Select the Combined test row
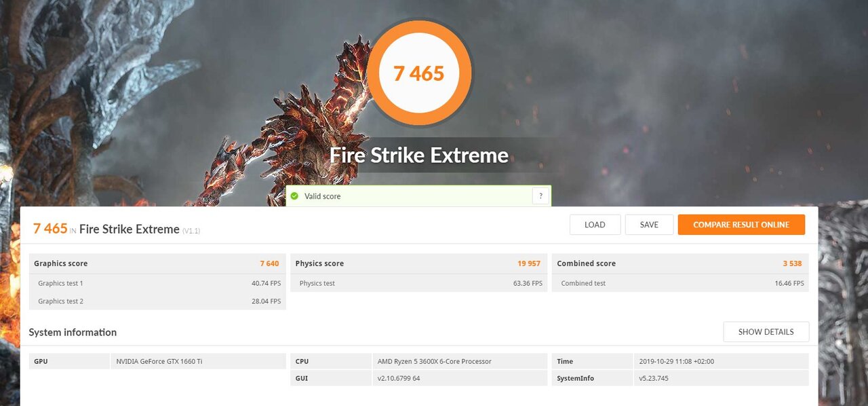Screen dimensions: 868x406 pyautogui.click(x=680, y=283)
